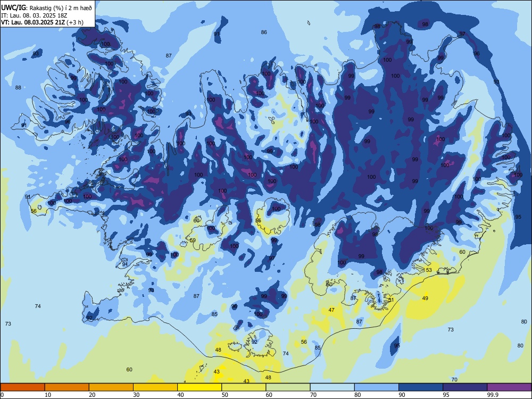Click the legend tick label '70'

click(x=313, y=395)
